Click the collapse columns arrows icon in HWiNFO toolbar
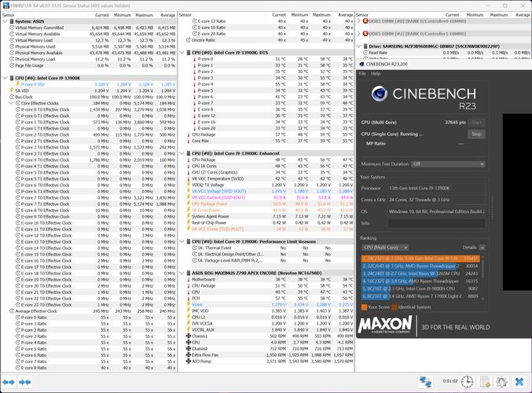The image size is (532, 393). (25, 382)
